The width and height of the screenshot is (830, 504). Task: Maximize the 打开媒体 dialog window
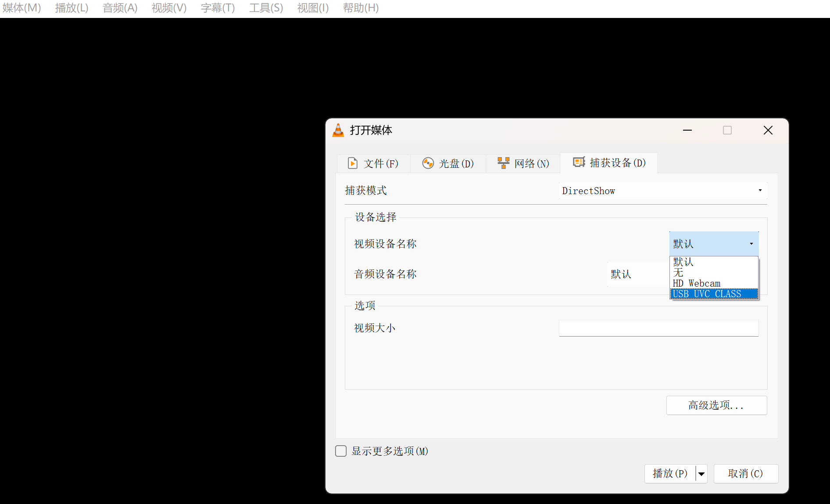[x=727, y=130]
